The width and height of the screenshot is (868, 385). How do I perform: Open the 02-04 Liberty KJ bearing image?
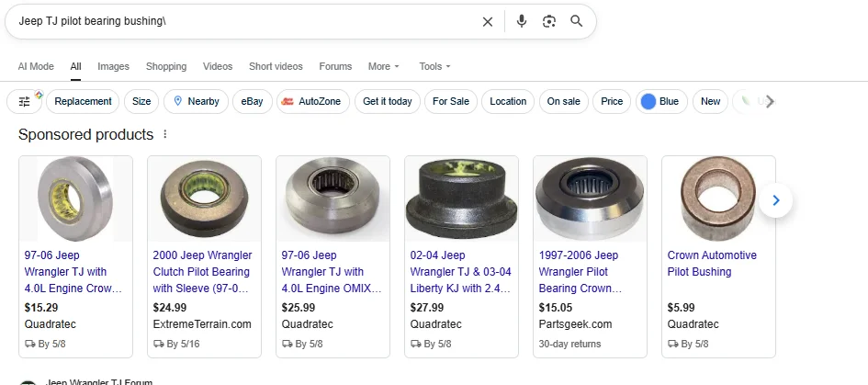pos(461,198)
